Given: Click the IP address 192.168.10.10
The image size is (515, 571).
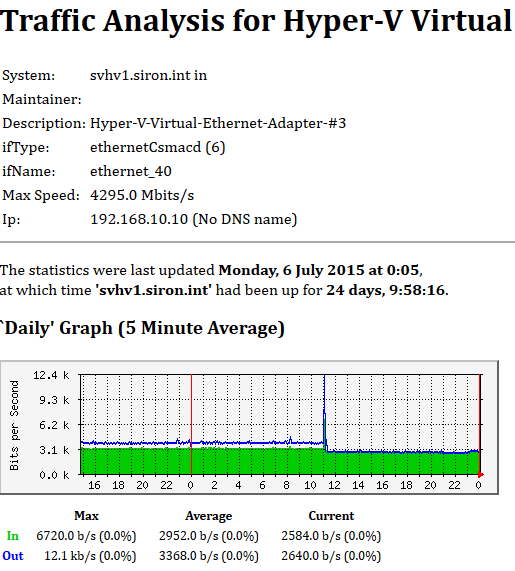Looking at the screenshot, I should point(139,219).
